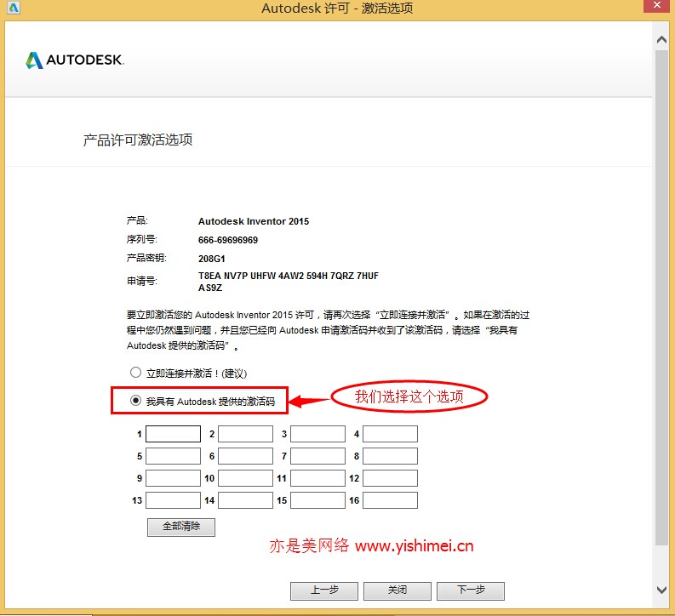Select 我具有 Autodesk 提供的激活码 radio option
Viewport: 675px width, 616px height.
(x=135, y=401)
